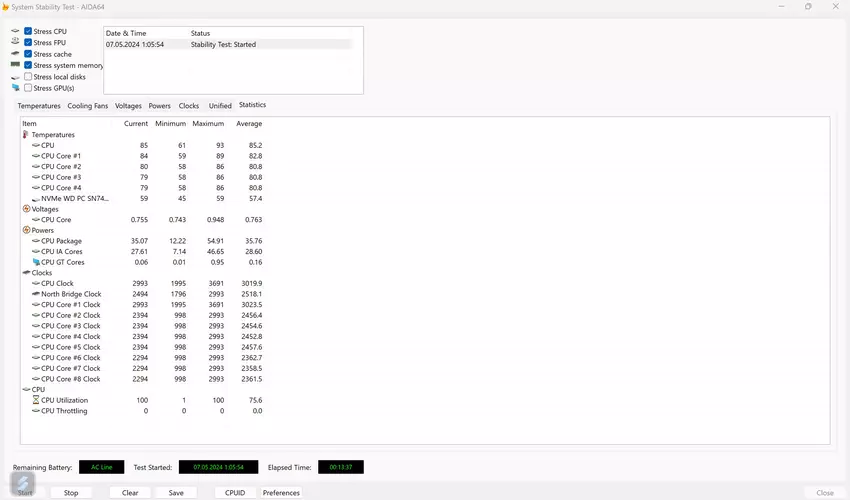This screenshot has width=850, height=500.
Task: Click the North Bridge Clock icon
Action: coord(36,294)
